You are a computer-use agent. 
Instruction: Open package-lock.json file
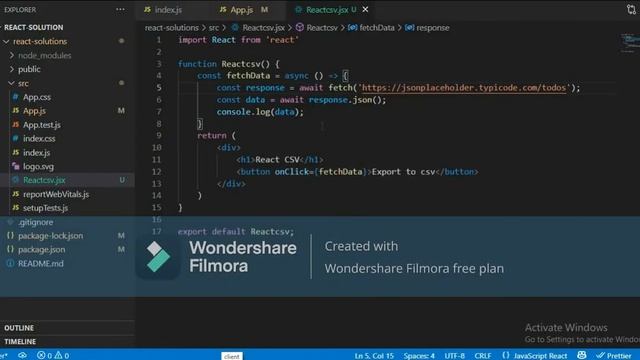click(x=51, y=236)
